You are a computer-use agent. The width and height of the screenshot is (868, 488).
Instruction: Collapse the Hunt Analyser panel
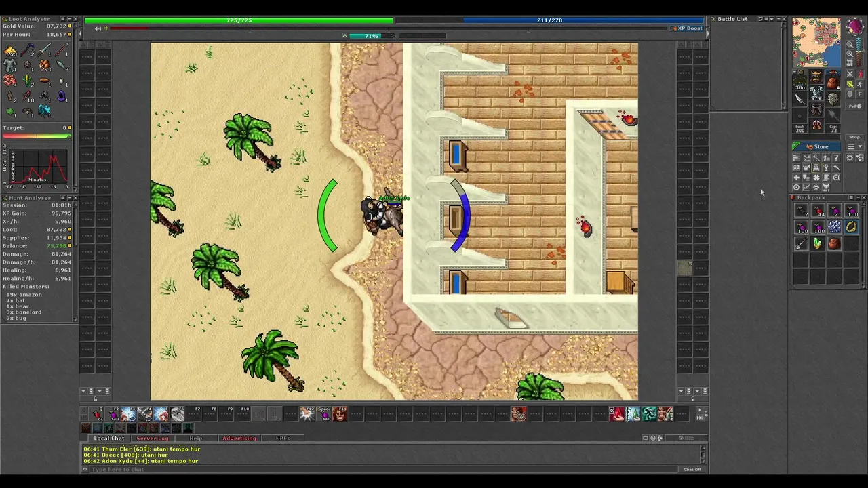(69, 198)
